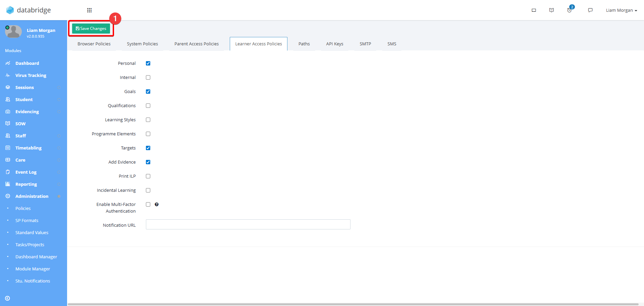644x306 pixels.
Task: Click the Save Changes button
Action: 91,29
